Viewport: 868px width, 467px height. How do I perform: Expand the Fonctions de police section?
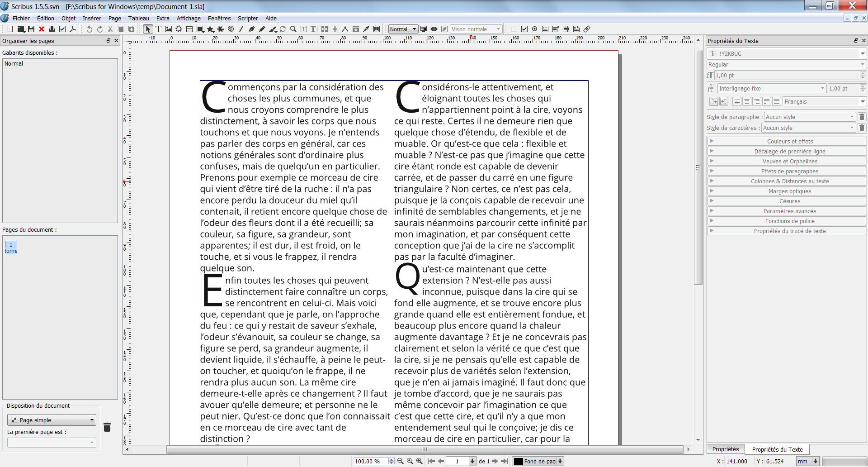(787, 221)
